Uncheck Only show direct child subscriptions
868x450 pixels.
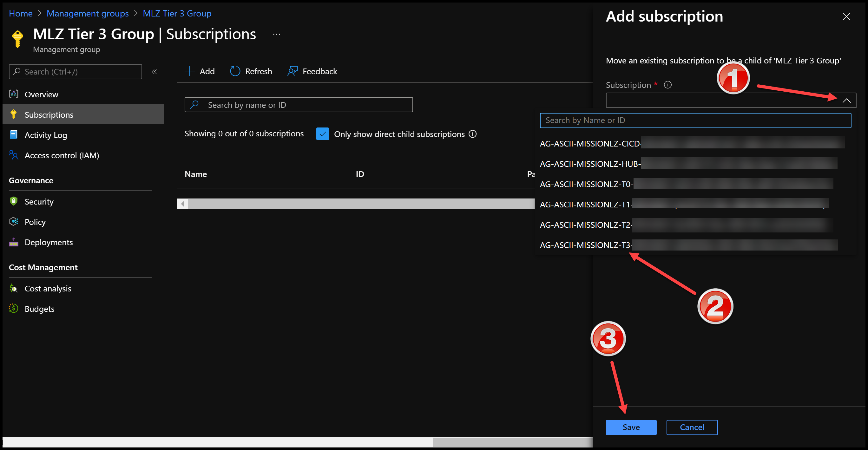[322, 134]
